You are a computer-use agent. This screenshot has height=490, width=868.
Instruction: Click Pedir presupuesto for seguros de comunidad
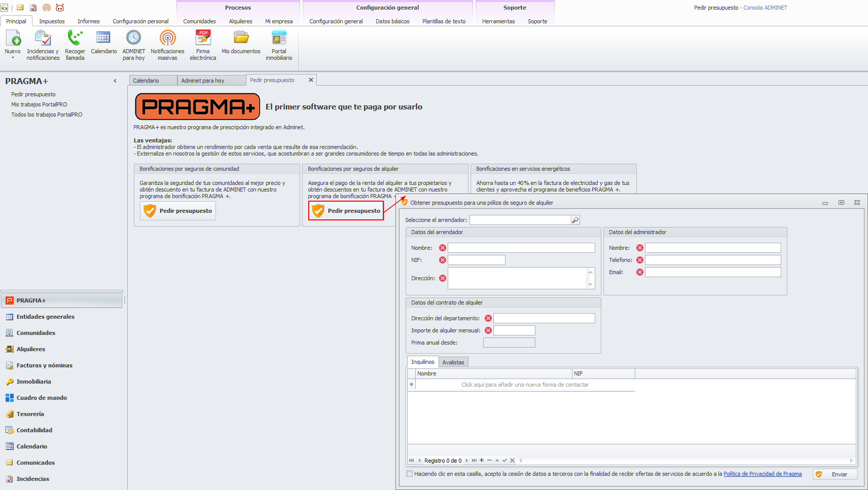click(x=178, y=211)
